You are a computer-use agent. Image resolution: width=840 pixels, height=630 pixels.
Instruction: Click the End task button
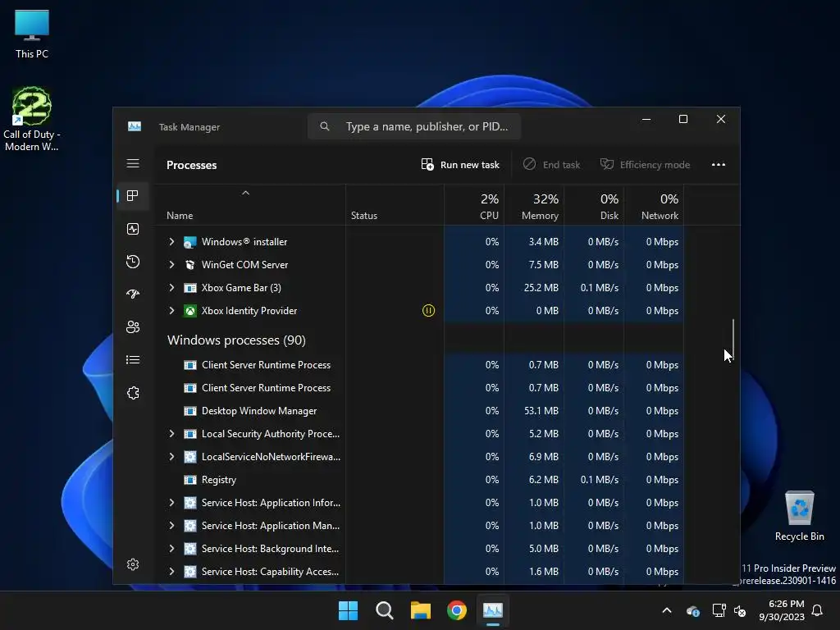(552, 164)
